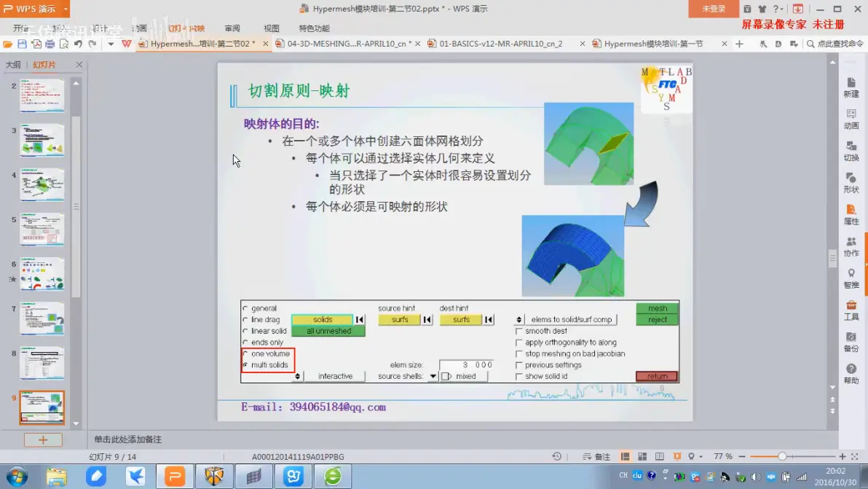
Task: Add a new document tab with plus icon
Action: [740, 44]
